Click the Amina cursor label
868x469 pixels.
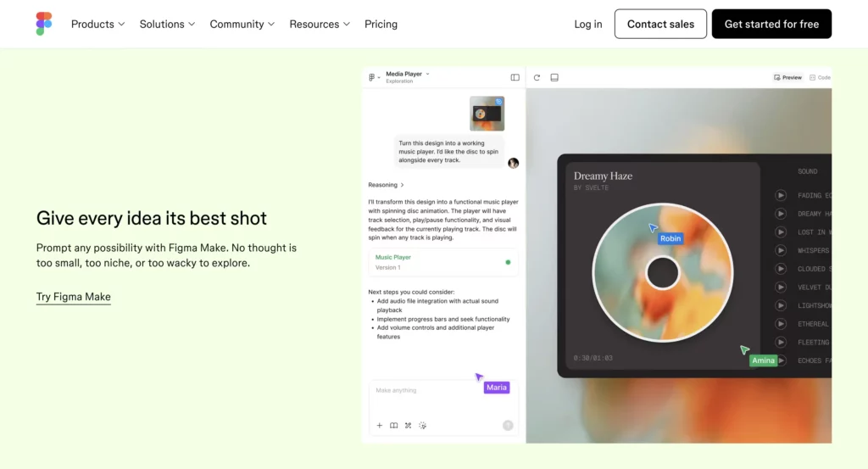point(764,360)
